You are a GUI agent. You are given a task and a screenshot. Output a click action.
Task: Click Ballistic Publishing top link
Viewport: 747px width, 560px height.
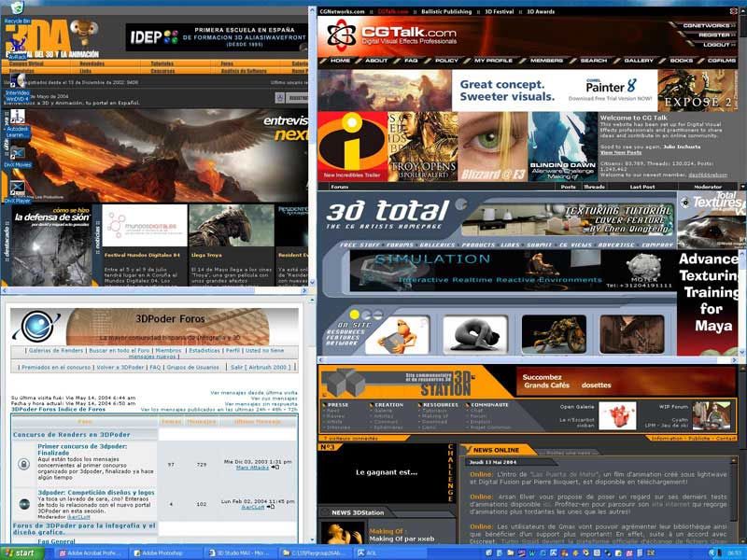(446, 11)
